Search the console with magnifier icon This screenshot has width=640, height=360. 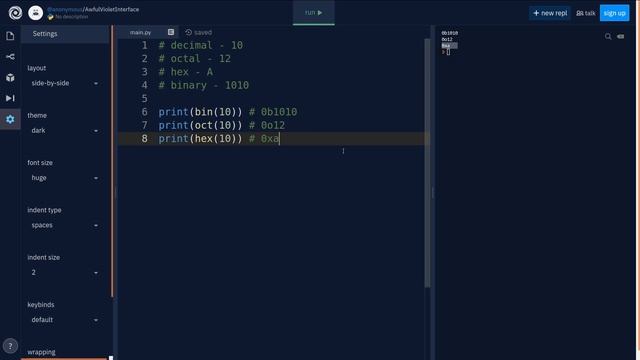pos(608,37)
